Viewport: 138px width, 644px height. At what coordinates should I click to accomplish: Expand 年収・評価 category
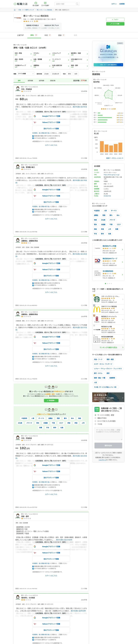[23, 54]
